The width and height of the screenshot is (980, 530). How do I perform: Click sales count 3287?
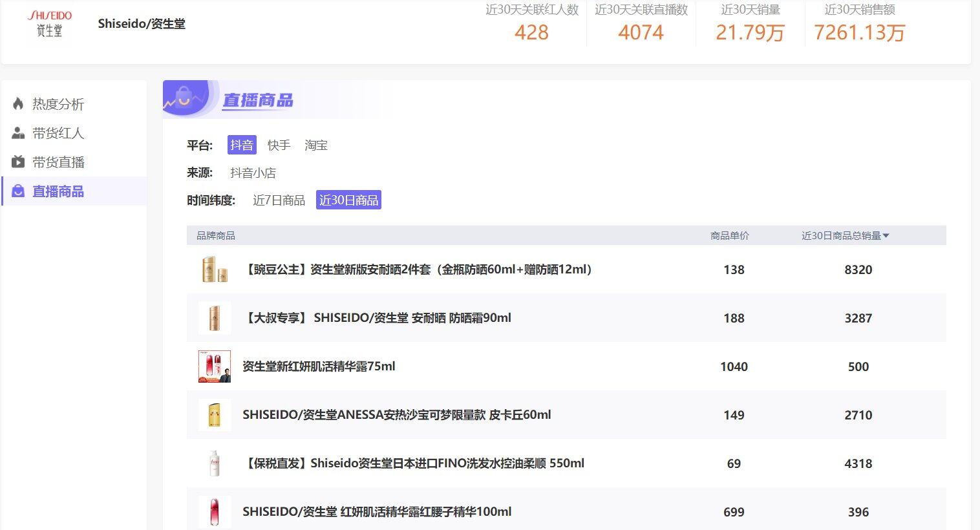pos(858,319)
